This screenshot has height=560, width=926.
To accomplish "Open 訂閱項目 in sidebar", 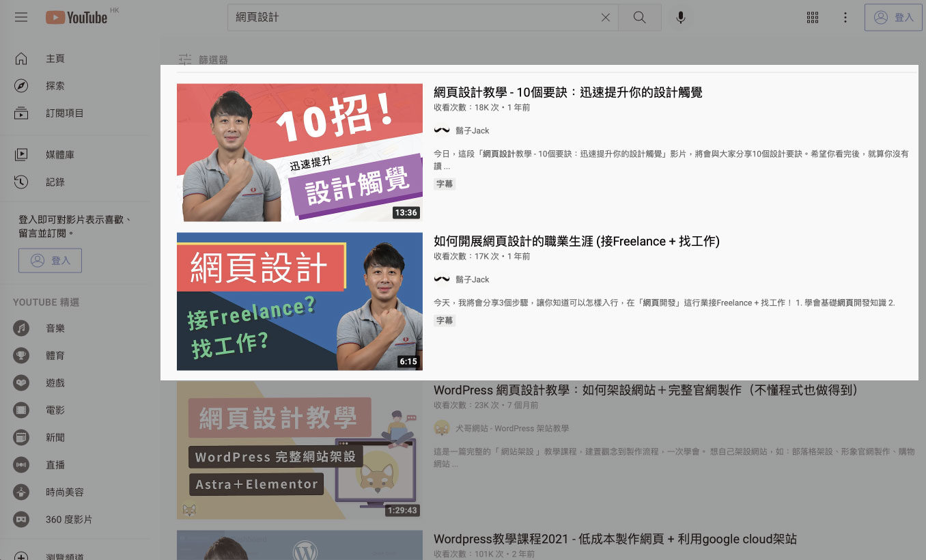I will point(64,113).
